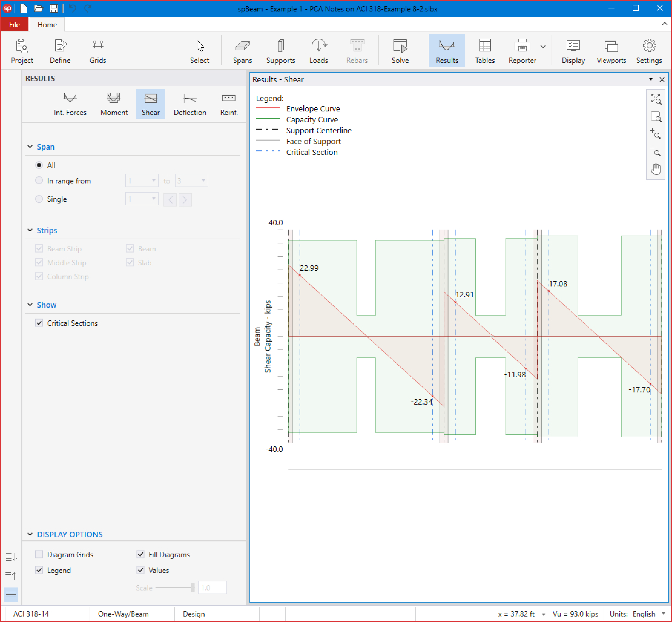This screenshot has height=622, width=672.
Task: Enable Diagram Grids checkbox
Action: click(x=39, y=554)
